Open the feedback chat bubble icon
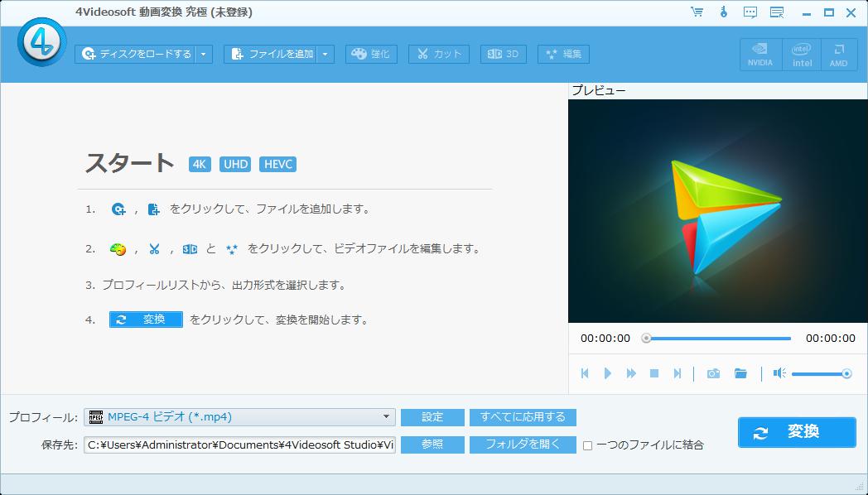The width and height of the screenshot is (868, 495). 750,12
